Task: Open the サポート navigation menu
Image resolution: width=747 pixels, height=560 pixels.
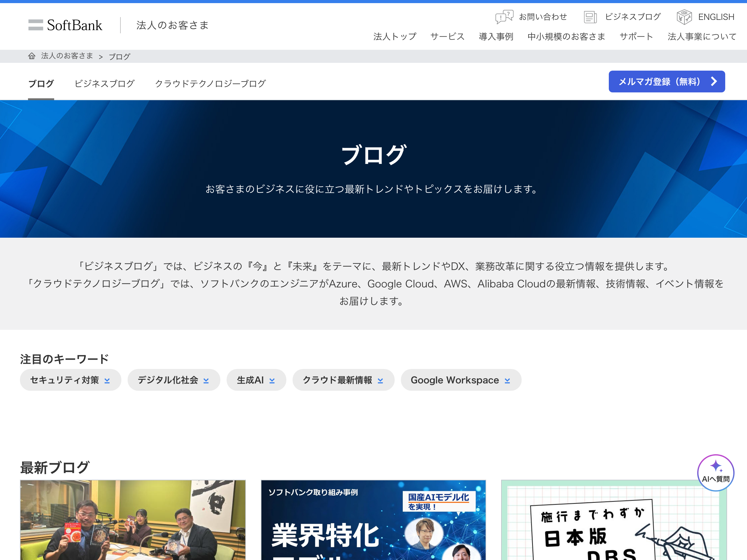Action: tap(636, 36)
